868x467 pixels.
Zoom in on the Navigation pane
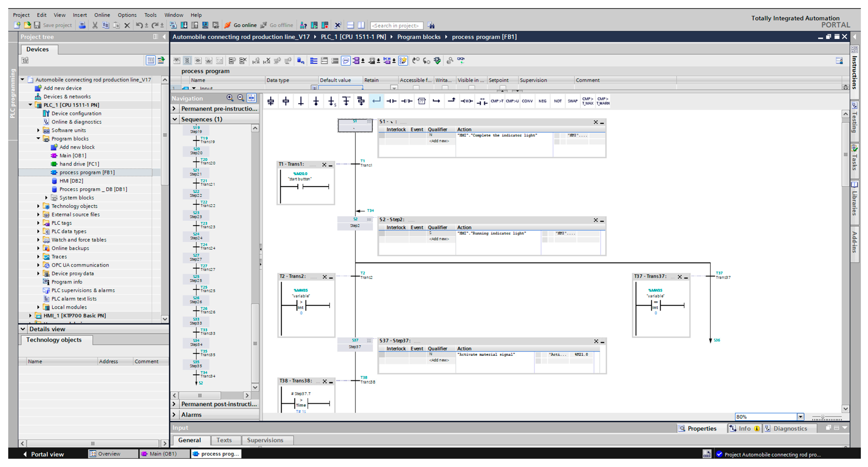pyautogui.click(x=230, y=98)
